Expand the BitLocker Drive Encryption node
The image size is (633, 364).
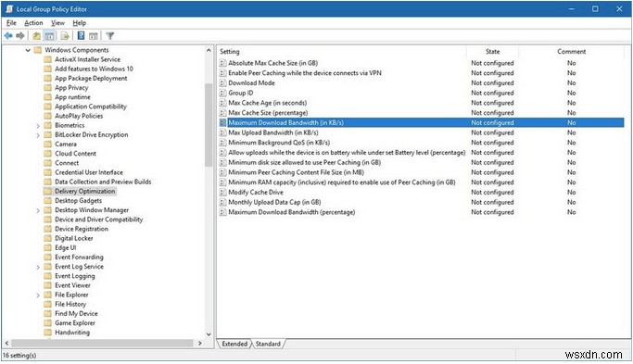pyautogui.click(x=38, y=135)
